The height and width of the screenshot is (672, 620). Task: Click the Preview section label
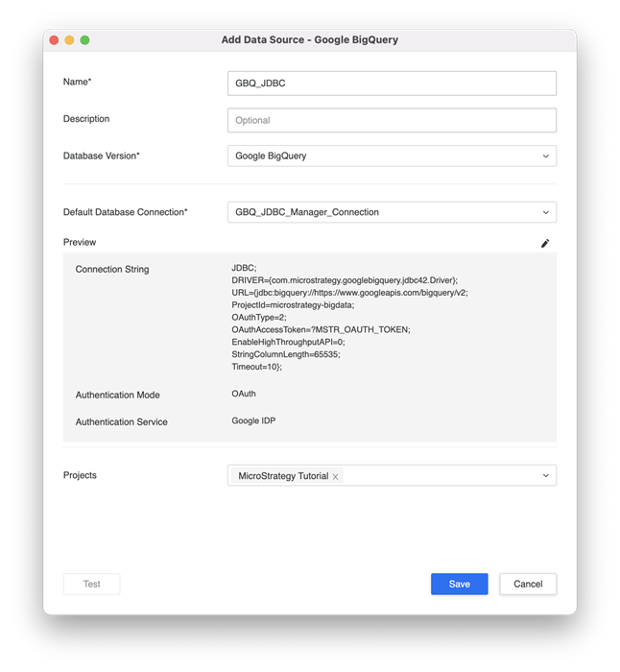(80, 243)
